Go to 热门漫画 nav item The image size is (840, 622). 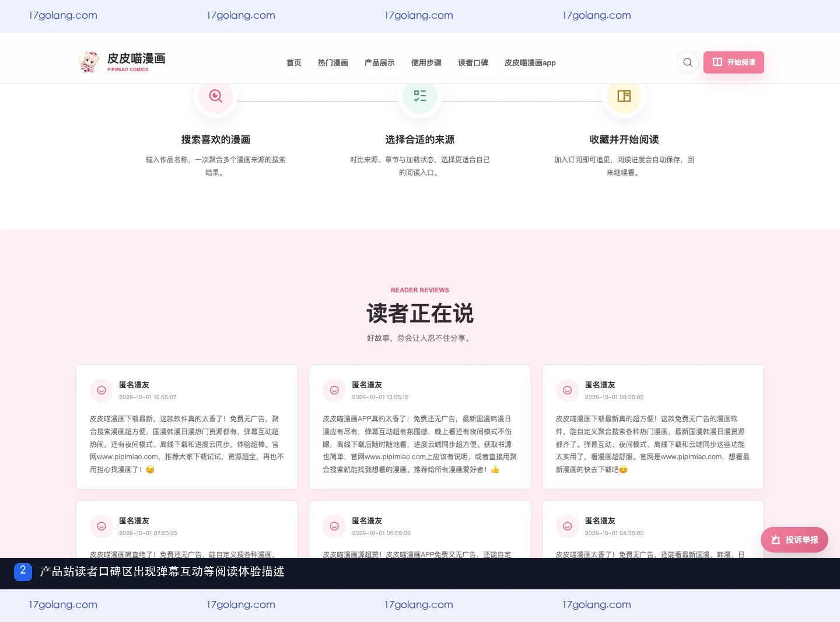[333, 63]
